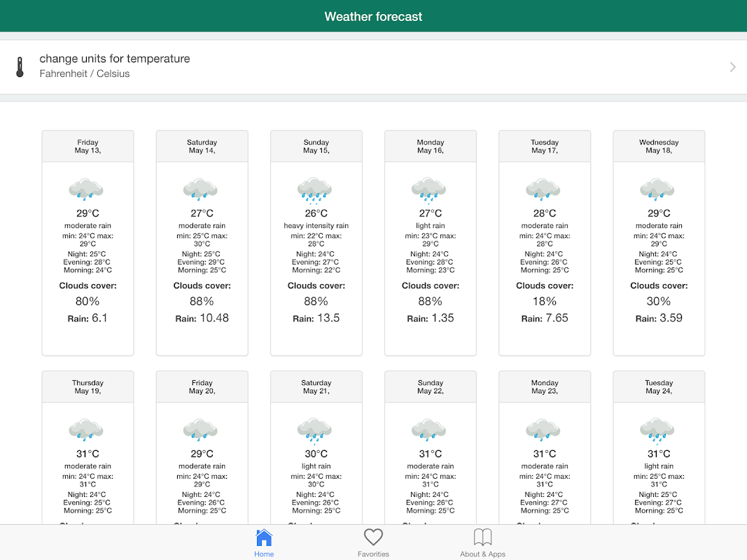
Task: Click the Home house icon
Action: click(x=264, y=538)
